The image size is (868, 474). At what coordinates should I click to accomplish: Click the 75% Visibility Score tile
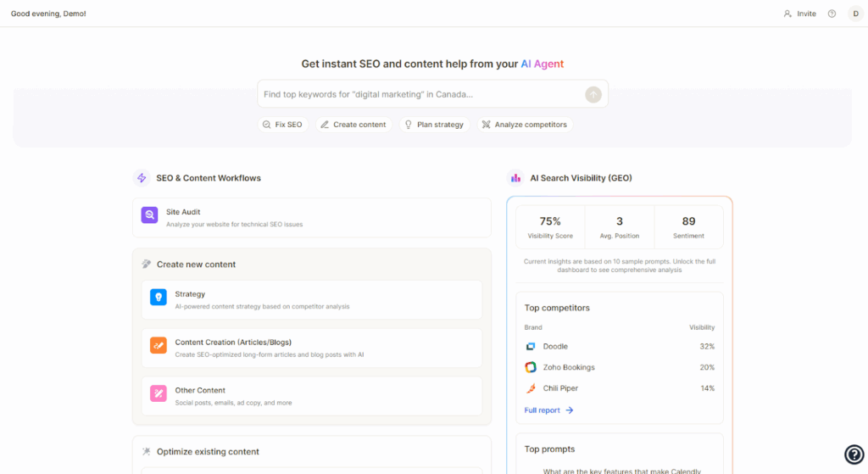click(x=550, y=227)
